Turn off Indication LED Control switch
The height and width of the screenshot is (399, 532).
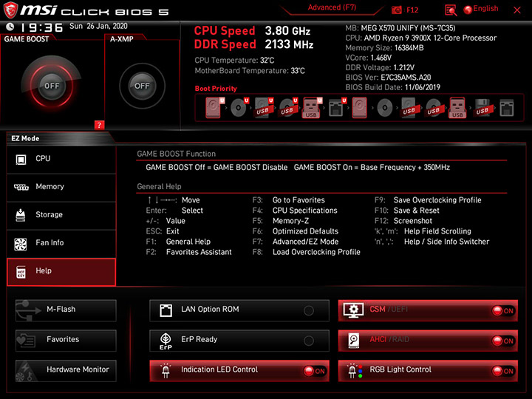click(x=314, y=371)
